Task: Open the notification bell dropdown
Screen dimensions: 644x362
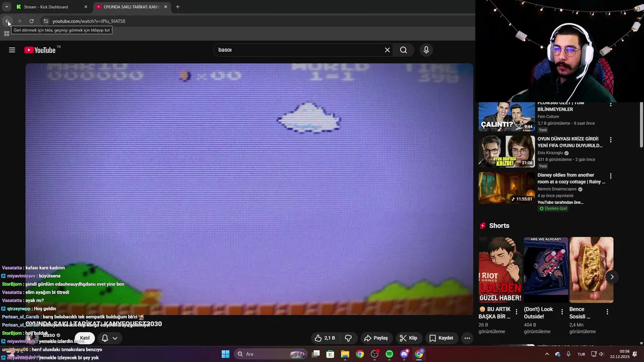Action: [109, 338]
